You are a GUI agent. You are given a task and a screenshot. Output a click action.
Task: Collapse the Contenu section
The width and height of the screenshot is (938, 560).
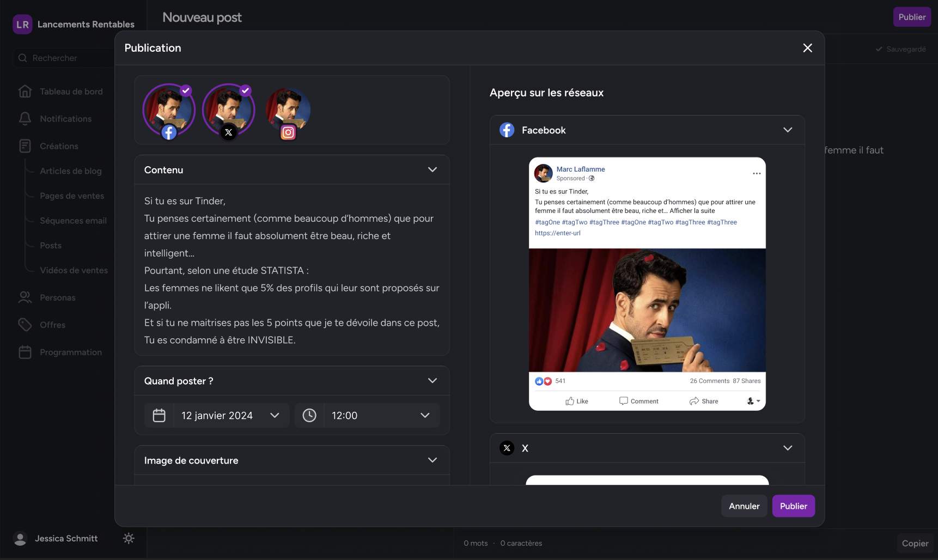click(432, 170)
